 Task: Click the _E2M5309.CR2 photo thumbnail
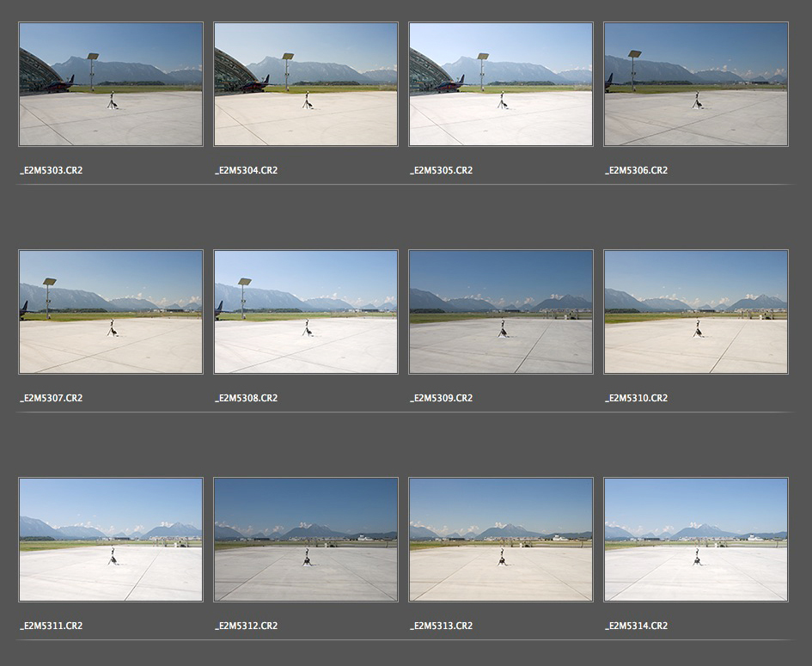pos(501,312)
